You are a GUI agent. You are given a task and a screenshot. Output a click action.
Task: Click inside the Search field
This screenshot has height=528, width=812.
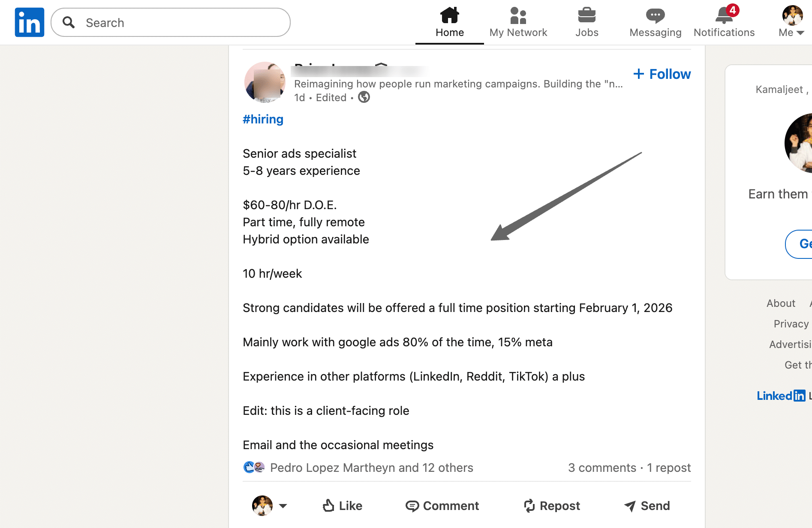171,22
